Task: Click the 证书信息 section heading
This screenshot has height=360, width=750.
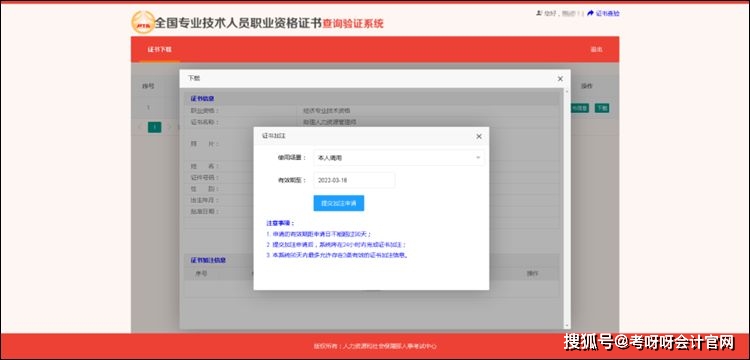Action: tap(202, 99)
